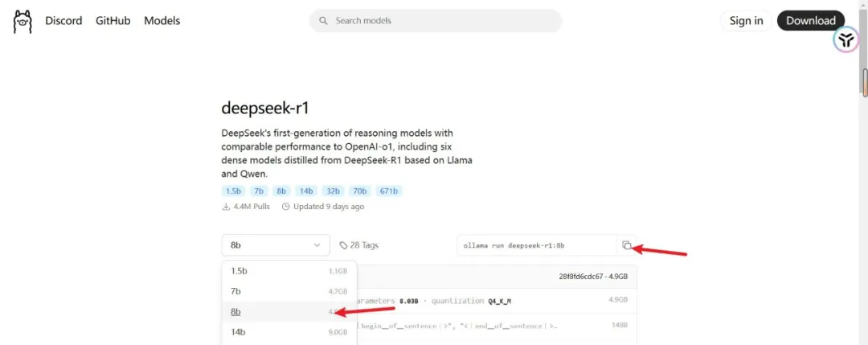The image size is (868, 345).
Task: Open the Discord link in header
Action: pos(63,21)
